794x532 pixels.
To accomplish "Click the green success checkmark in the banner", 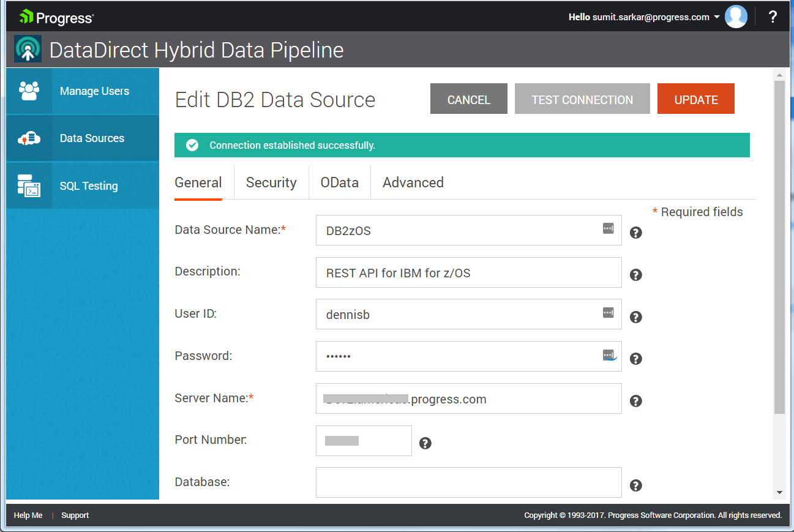I will pos(192,145).
